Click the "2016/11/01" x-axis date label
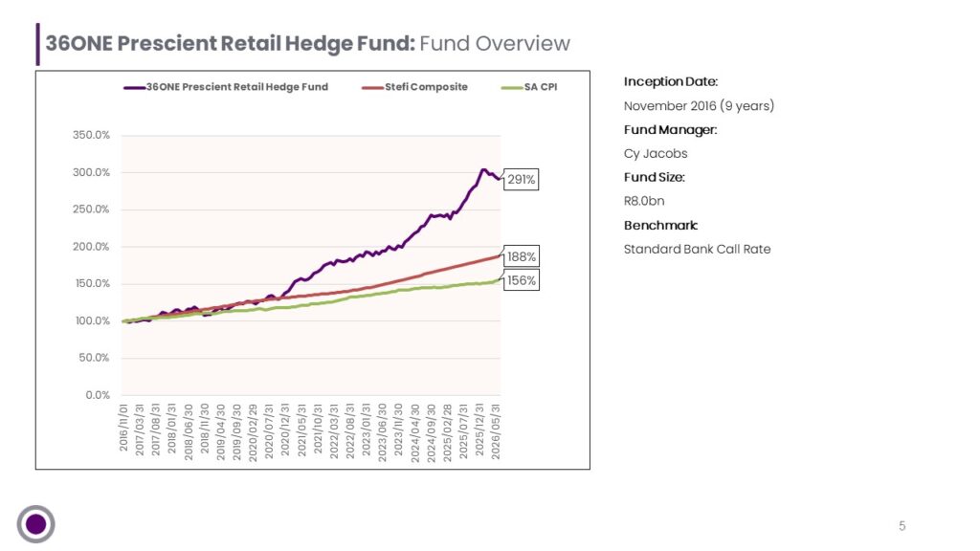This screenshot has height=551, width=980. pyautogui.click(x=123, y=428)
